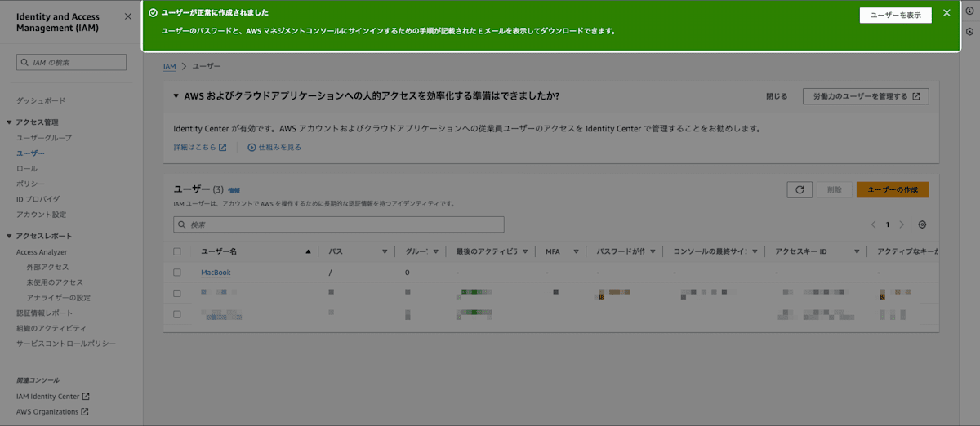
Task: Click the info circle icon at far right
Action: tap(969, 13)
